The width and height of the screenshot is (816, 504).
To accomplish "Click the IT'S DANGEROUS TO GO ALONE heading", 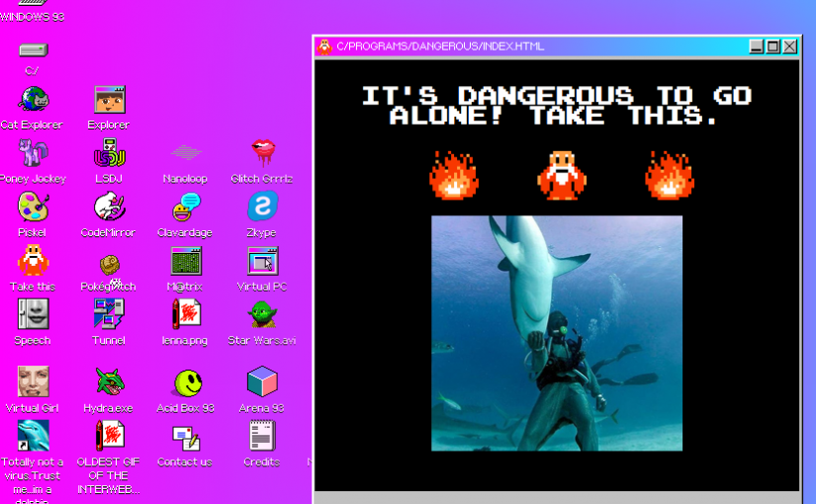I will point(557,106).
